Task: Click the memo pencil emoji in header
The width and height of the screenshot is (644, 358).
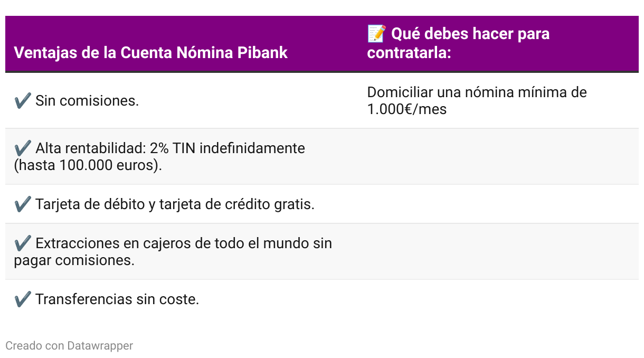Action: coord(376,34)
